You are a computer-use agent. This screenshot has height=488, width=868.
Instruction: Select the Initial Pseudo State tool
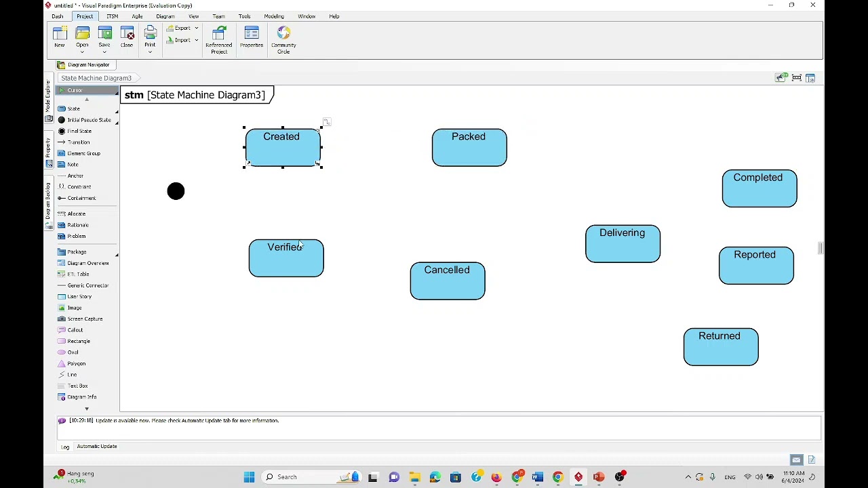pos(86,120)
